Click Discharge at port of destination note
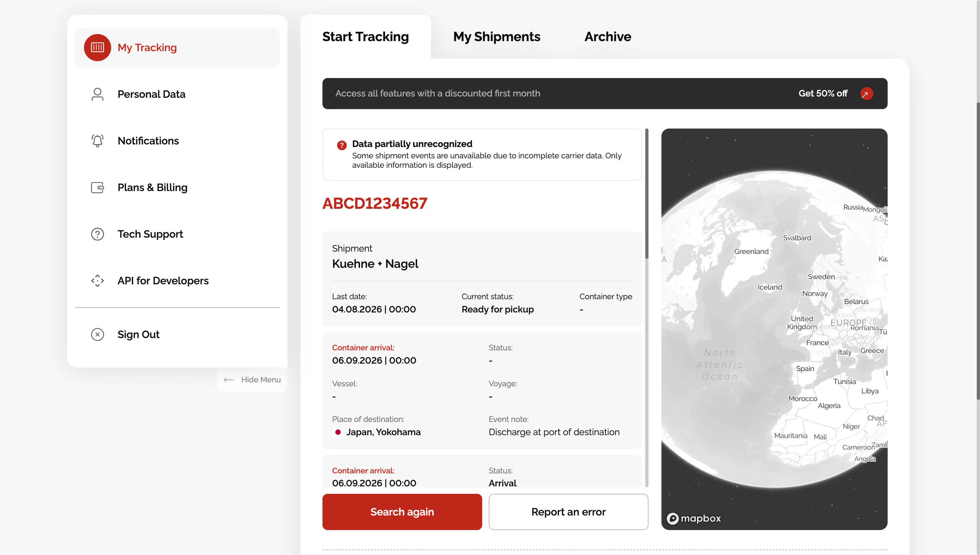 point(554,432)
